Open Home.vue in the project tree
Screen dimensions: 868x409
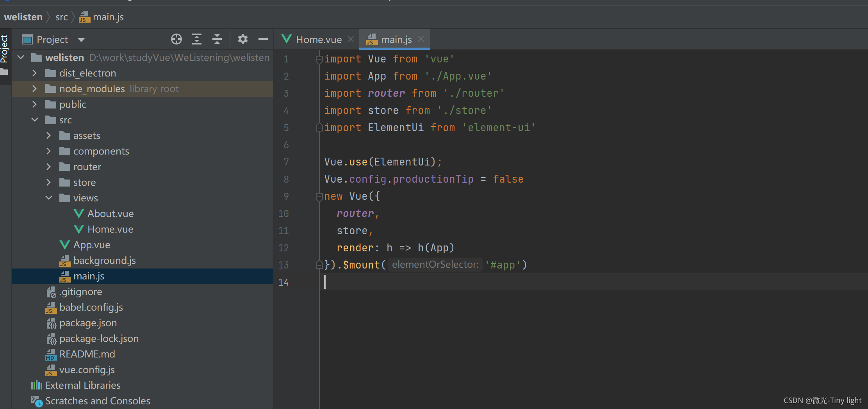coord(111,229)
